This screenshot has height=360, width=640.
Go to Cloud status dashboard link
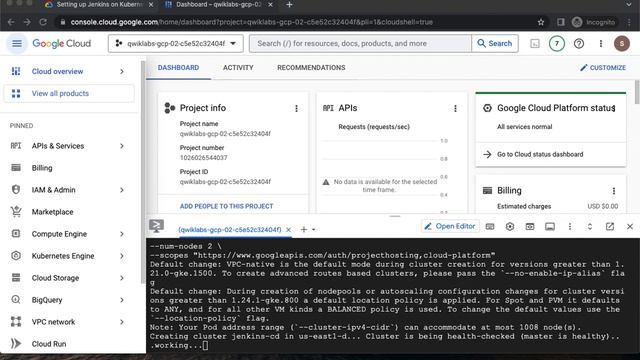(540, 154)
